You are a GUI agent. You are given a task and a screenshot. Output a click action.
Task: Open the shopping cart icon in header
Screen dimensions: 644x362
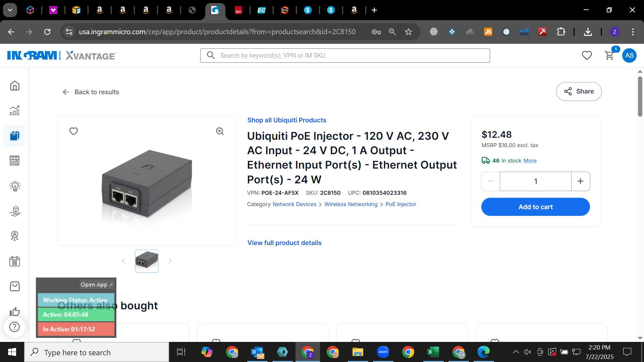pos(609,55)
